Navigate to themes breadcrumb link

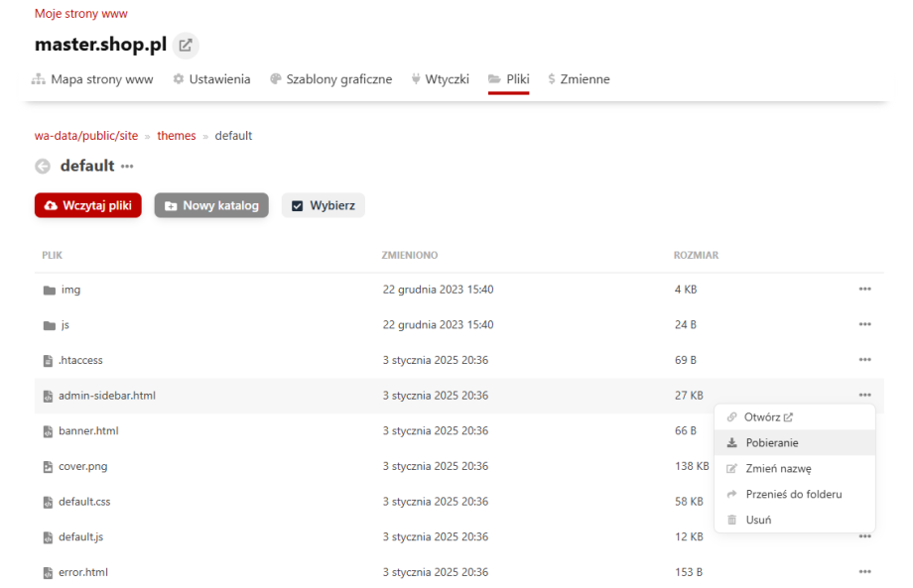[177, 136]
